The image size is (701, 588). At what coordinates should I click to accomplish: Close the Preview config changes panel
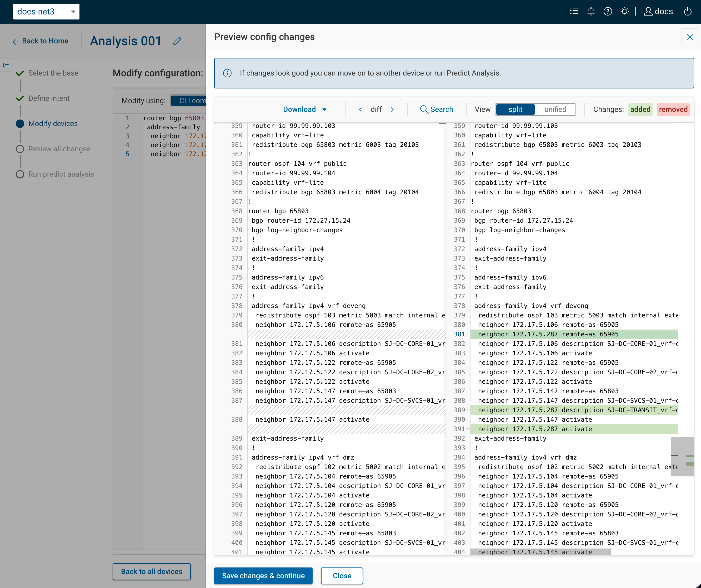coord(690,37)
